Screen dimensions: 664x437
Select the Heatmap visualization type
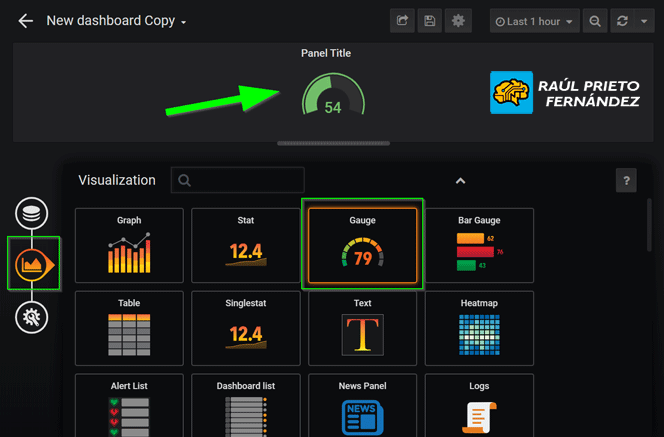479,329
